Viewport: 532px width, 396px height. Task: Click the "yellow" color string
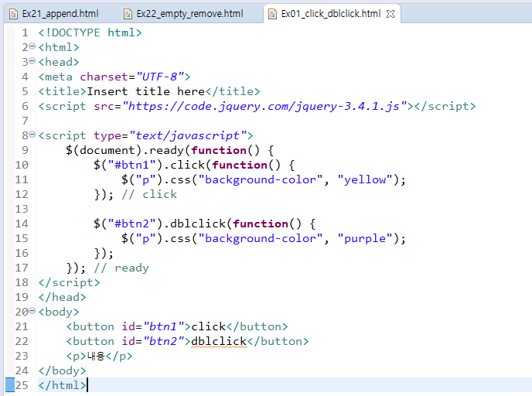click(365, 179)
